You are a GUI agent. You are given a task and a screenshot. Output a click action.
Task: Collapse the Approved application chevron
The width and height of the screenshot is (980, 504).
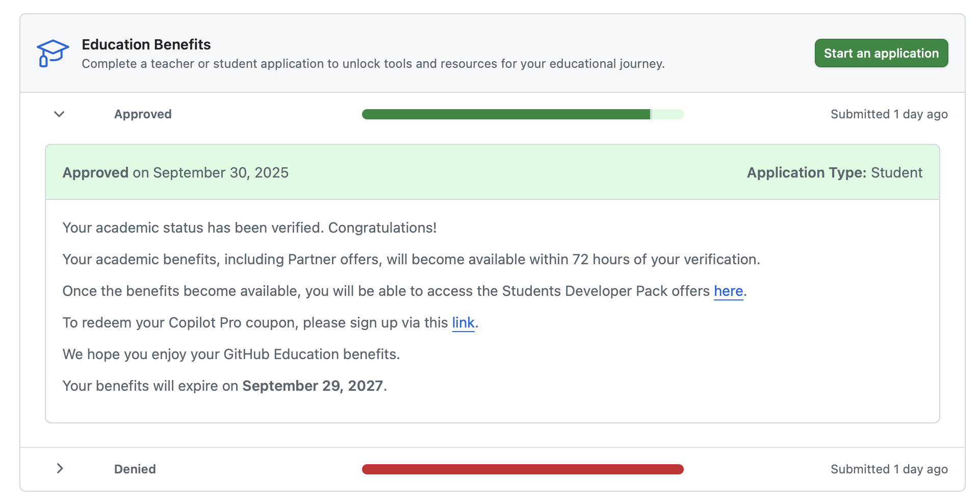(59, 114)
